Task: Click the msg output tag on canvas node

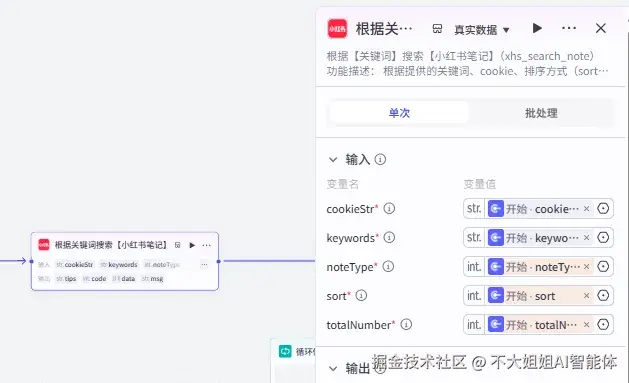Action: click(152, 278)
